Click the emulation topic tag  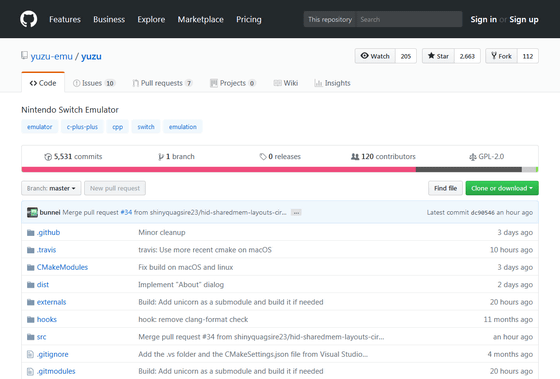pyautogui.click(x=182, y=127)
